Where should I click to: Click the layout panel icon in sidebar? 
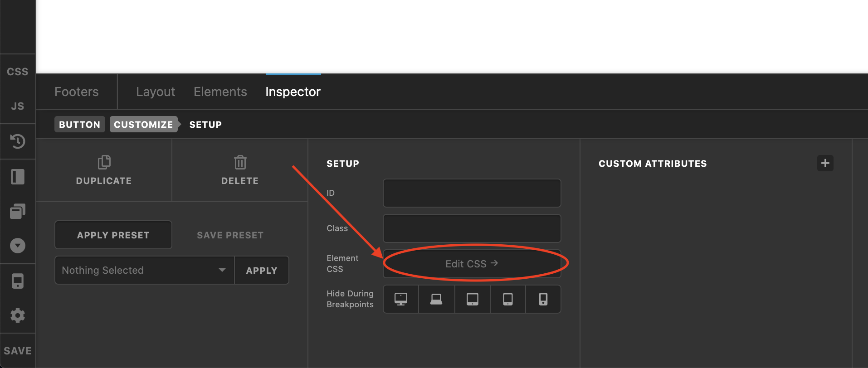click(18, 177)
